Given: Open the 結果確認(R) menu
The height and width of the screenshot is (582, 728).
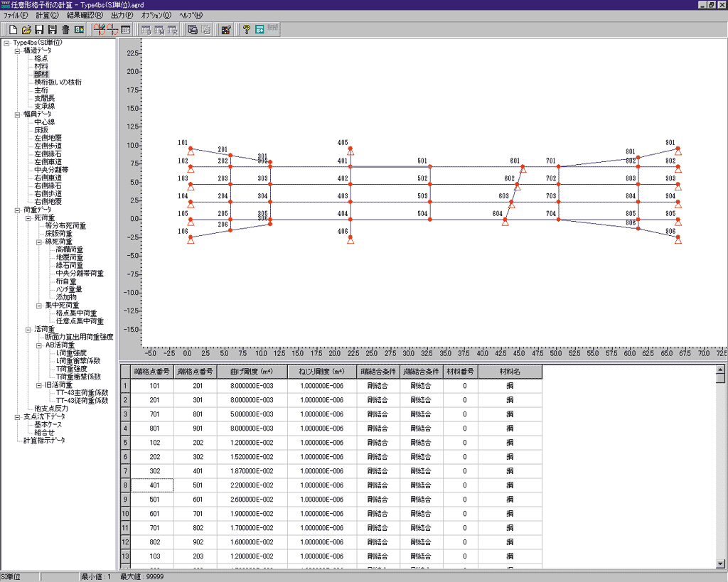Looking at the screenshot, I should point(85,15).
